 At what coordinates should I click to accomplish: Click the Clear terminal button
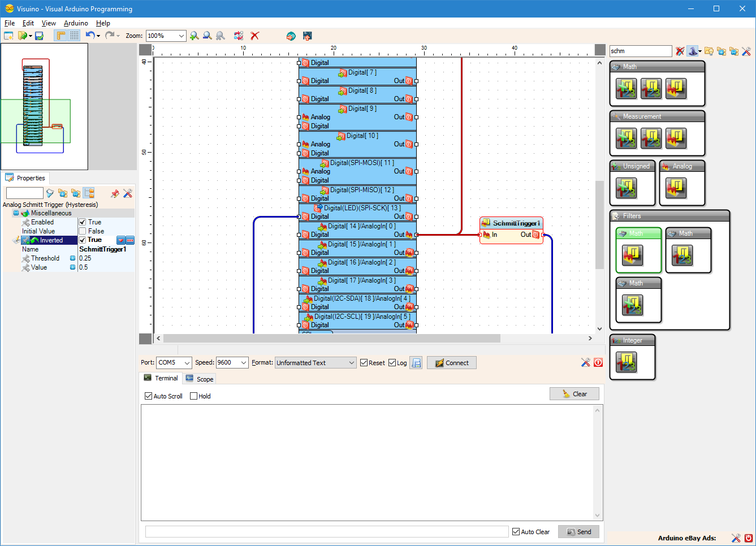[x=574, y=394]
